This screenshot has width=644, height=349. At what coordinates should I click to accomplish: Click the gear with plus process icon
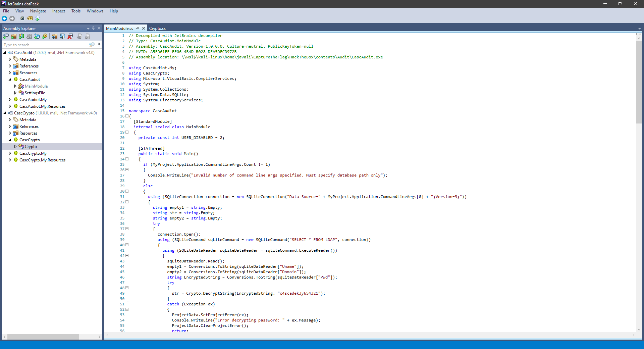tap(45, 36)
